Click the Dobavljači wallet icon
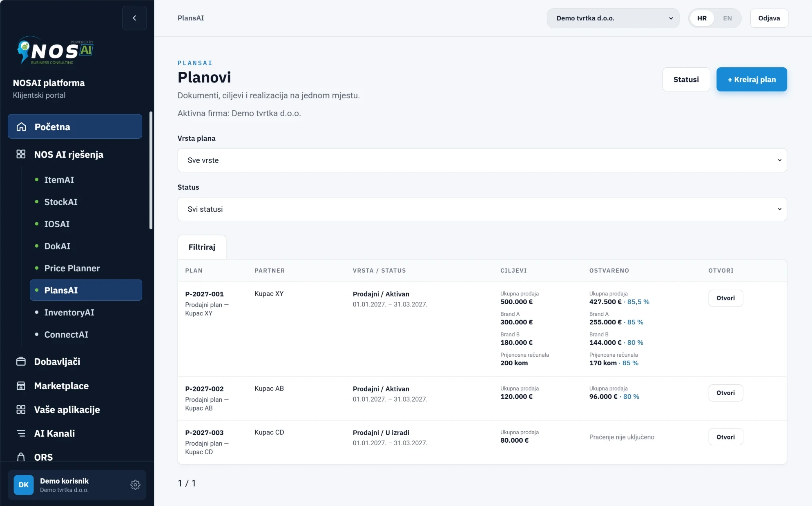Screen dimensions: 812x506 (21, 362)
